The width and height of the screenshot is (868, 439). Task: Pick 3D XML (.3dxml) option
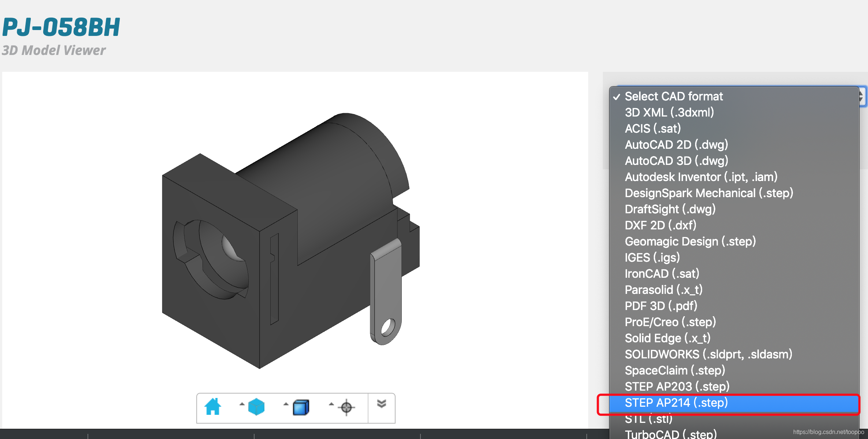669,112
